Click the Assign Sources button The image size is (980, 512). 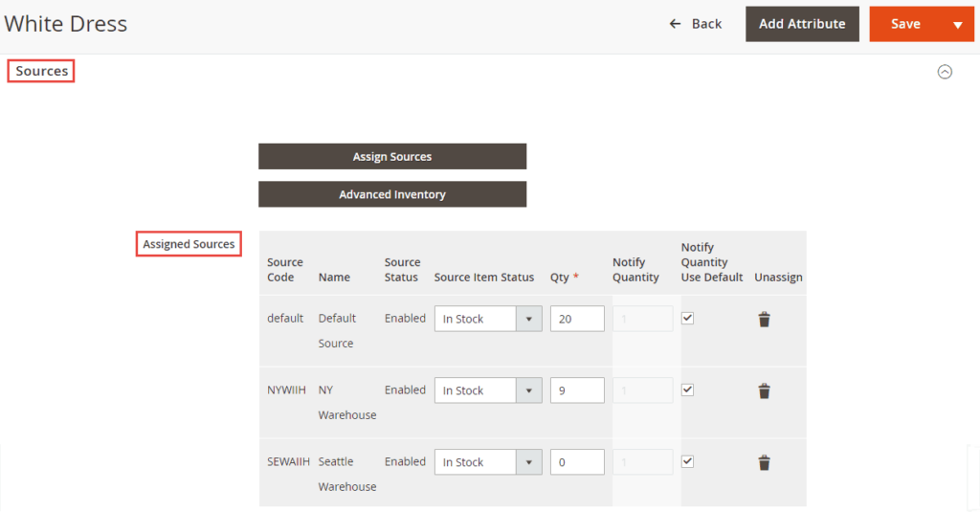392,157
